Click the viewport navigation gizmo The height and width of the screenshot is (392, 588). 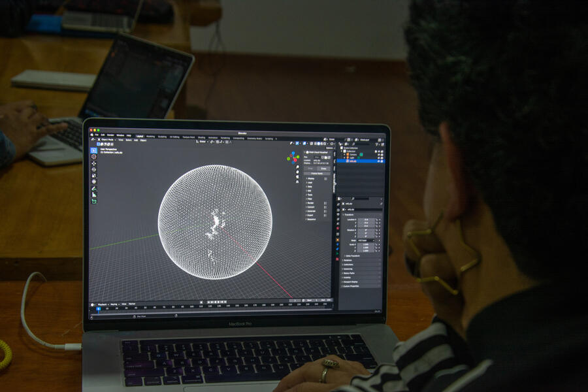click(x=293, y=158)
